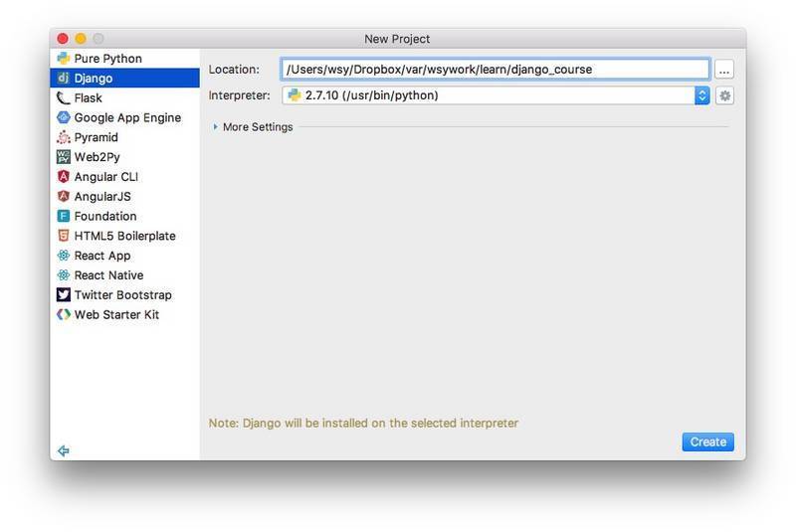Screen dimensions: 796x532
Task: Click the AngularJS shield icon
Action: 63,196
